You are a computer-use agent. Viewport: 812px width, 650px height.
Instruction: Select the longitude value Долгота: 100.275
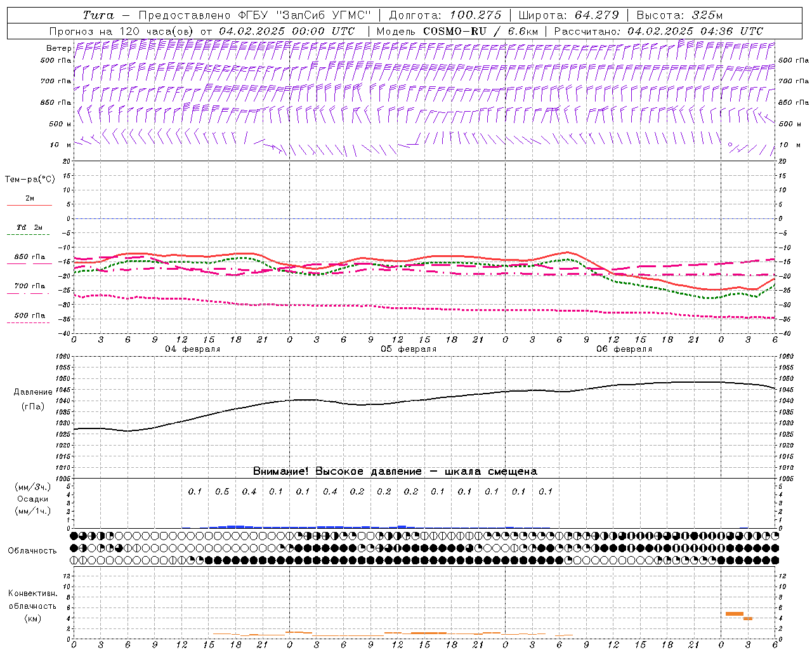point(445,15)
